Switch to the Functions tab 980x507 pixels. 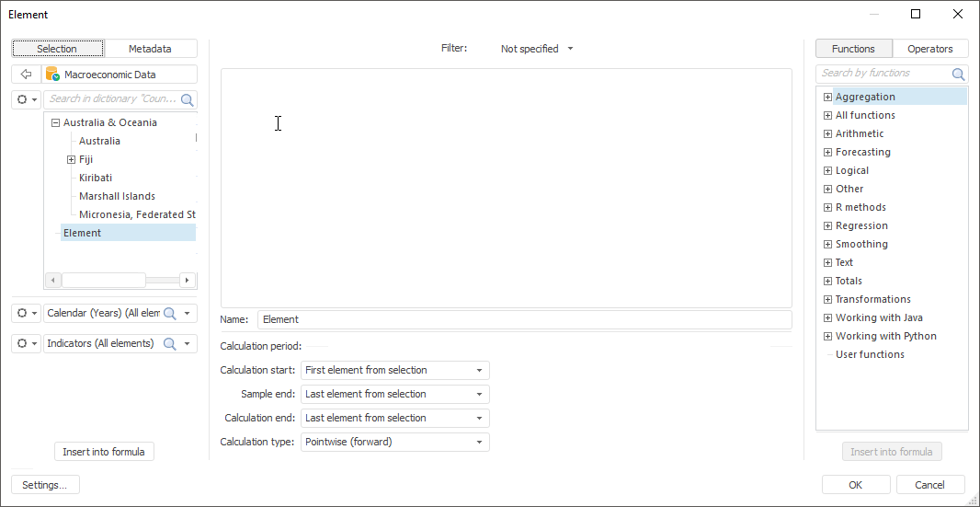853,48
